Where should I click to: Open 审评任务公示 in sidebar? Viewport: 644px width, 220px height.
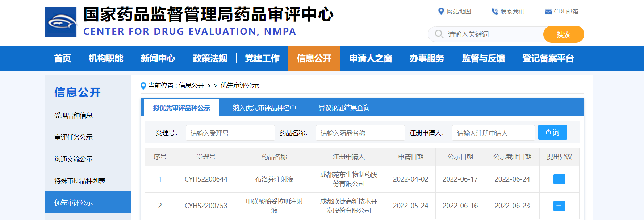tap(74, 137)
